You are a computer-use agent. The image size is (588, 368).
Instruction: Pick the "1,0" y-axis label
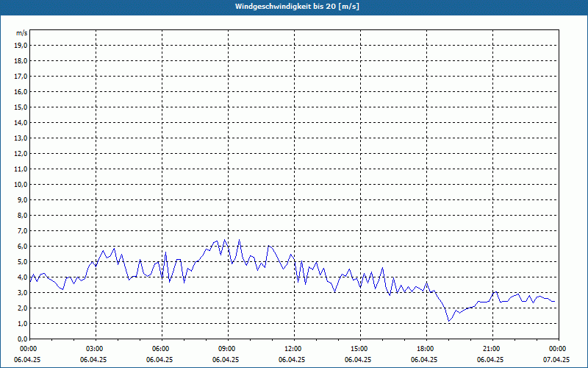pos(22,324)
